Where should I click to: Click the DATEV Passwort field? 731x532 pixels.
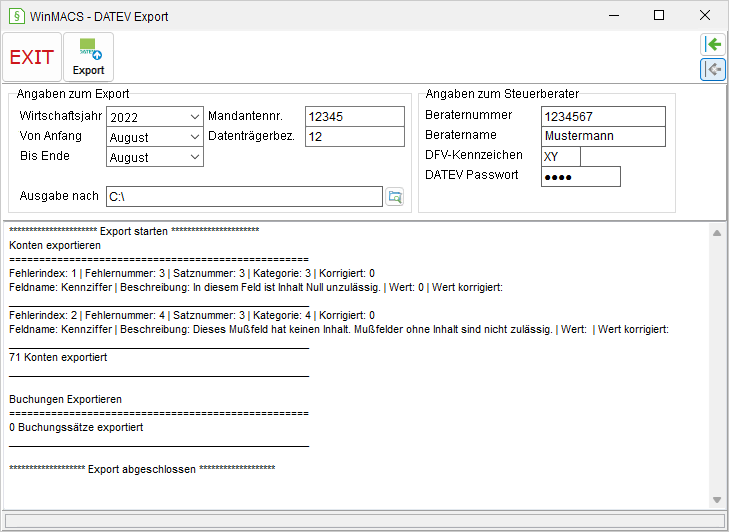[x=581, y=177]
